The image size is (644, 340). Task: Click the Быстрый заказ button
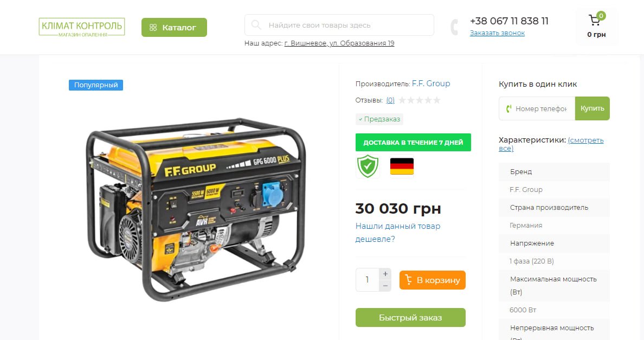click(x=410, y=317)
